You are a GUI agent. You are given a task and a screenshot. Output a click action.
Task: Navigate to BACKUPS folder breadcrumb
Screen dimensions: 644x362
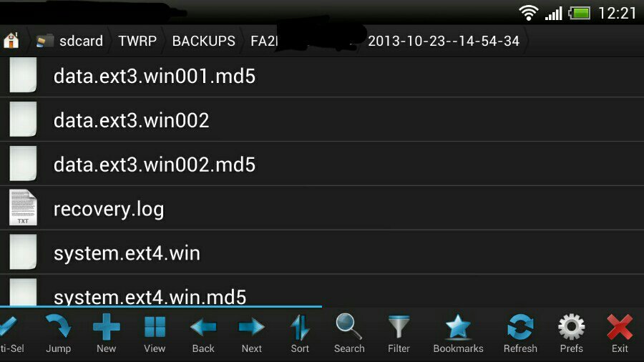(204, 41)
